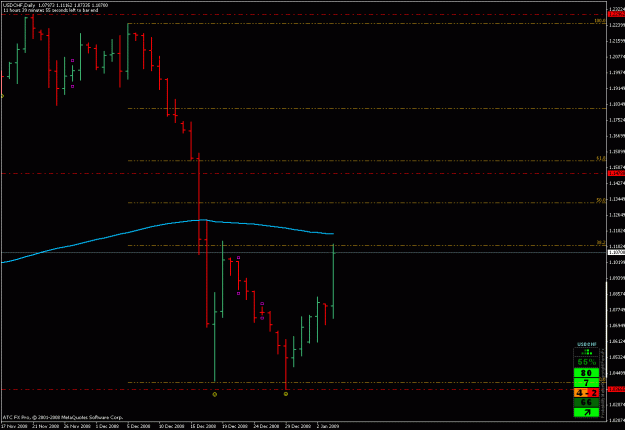Viewport: 625px width, 430px height.
Task: Click the 5 Dec 2008 date label
Action: 139,426
